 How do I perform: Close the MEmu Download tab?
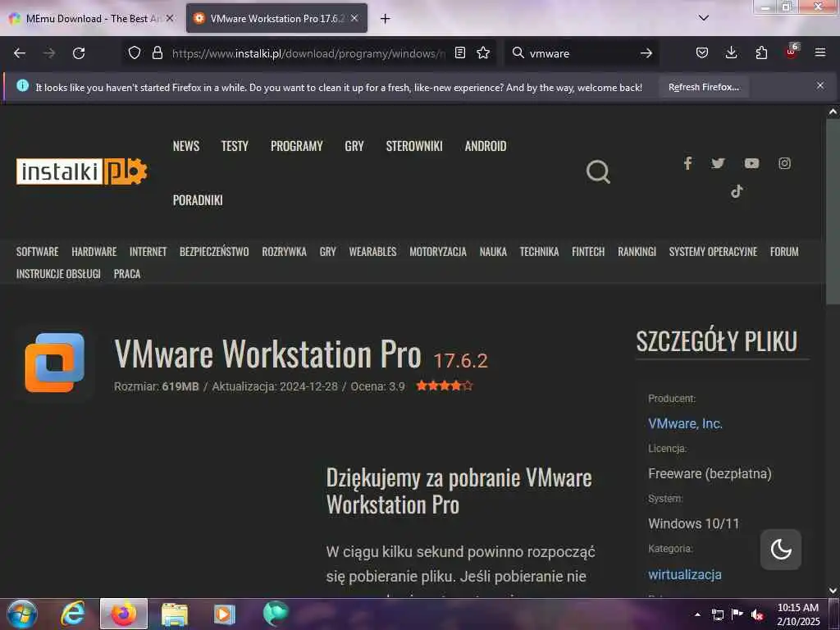click(170, 18)
